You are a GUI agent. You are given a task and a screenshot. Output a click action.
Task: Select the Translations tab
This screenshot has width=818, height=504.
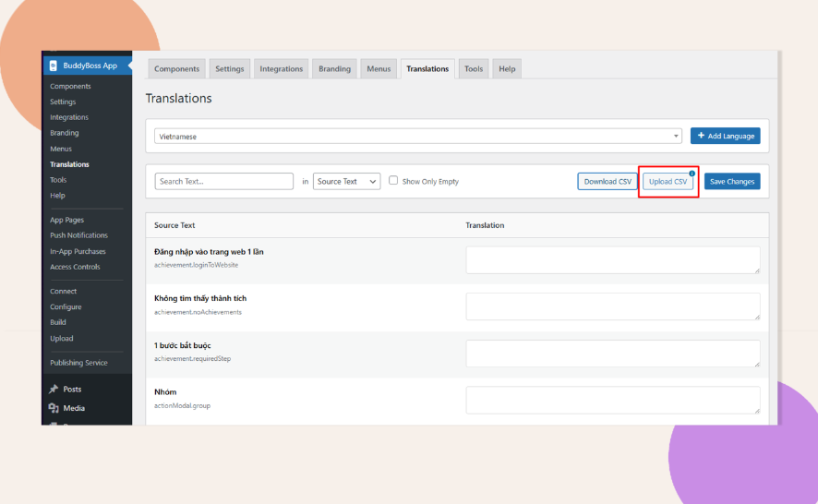point(427,69)
